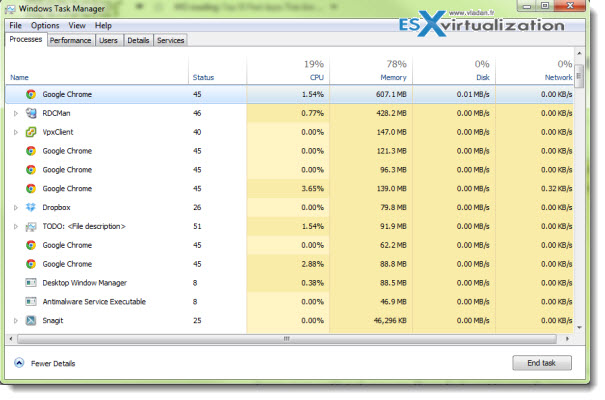Click the horizontal scrollbar thumb
This screenshot has width=605, height=400.
[287, 339]
